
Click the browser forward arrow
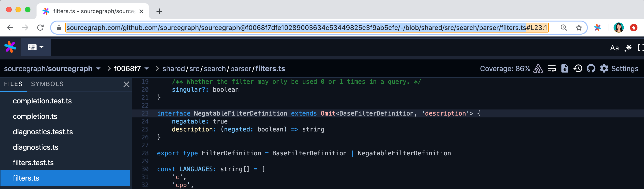pyautogui.click(x=25, y=27)
